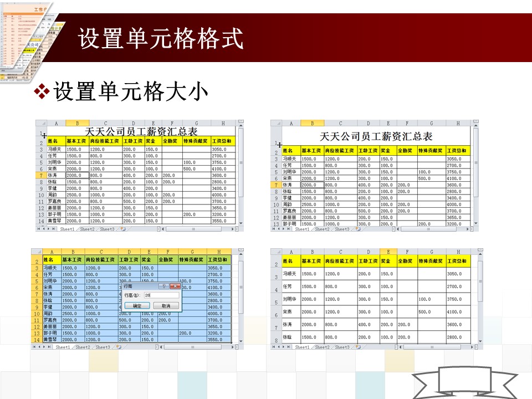Jump to first sheet in the blue-selected spreadsheet

click(x=34, y=347)
